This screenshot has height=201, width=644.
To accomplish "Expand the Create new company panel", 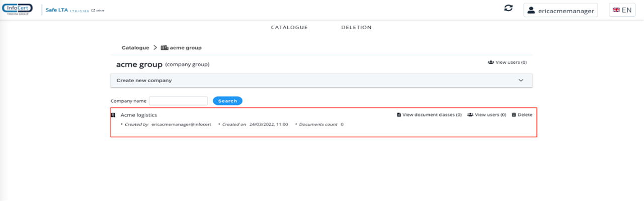I will [x=321, y=81].
